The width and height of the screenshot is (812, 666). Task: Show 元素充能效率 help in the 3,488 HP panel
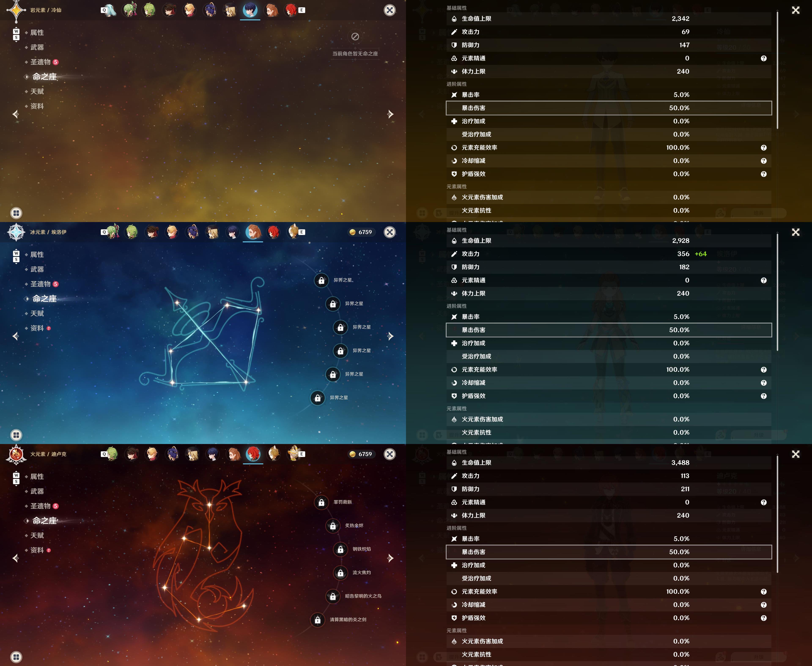pos(764,592)
